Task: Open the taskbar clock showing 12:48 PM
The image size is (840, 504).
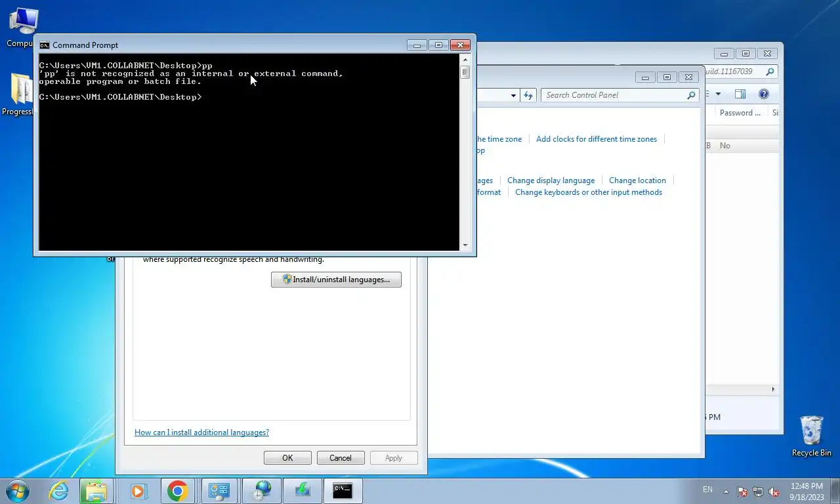Action: click(807, 492)
